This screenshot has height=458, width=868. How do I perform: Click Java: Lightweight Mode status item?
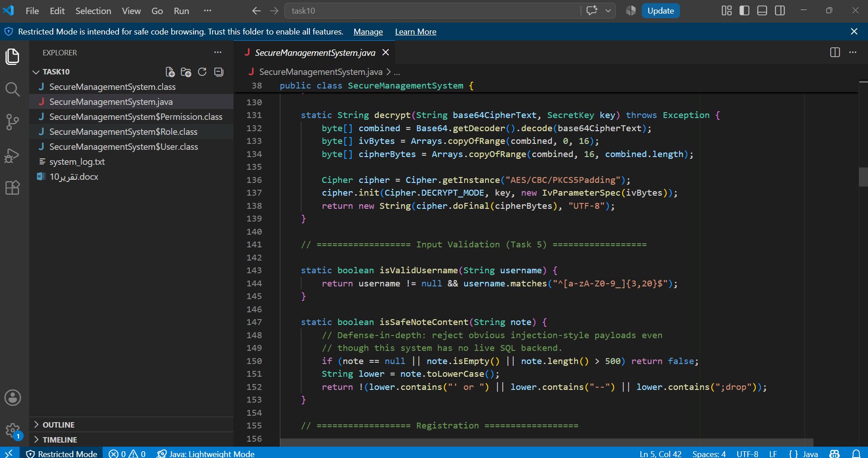[x=205, y=453]
